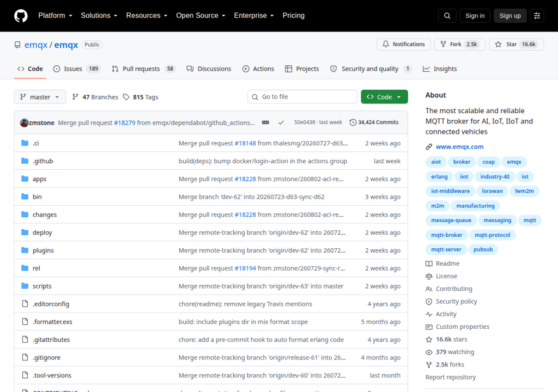Open the Security and quality tab
This screenshot has height=392, width=558.
(x=371, y=69)
